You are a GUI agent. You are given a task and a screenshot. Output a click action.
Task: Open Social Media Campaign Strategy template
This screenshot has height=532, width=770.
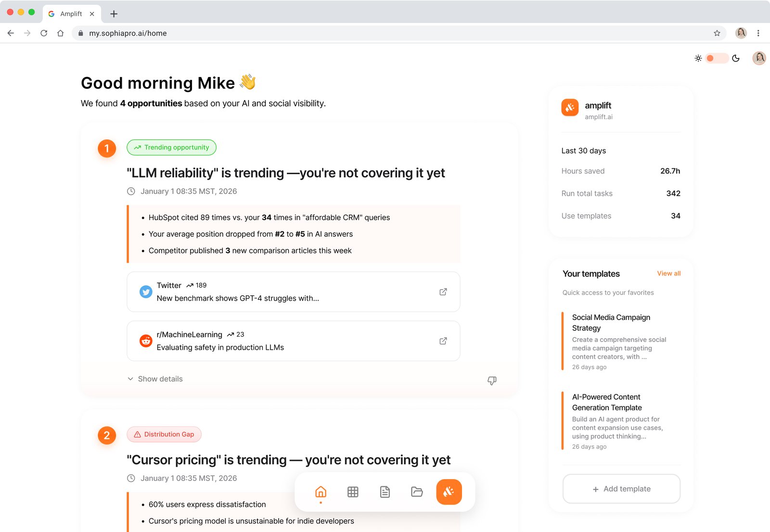click(621, 341)
